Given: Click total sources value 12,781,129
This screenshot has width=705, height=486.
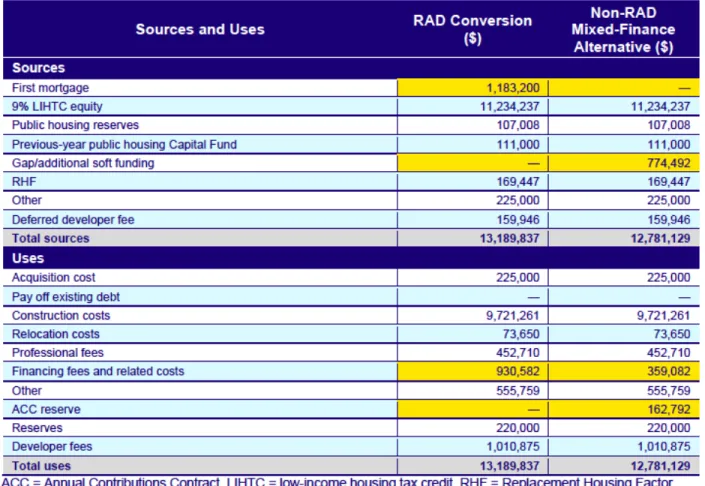Looking at the screenshot, I should (660, 238).
